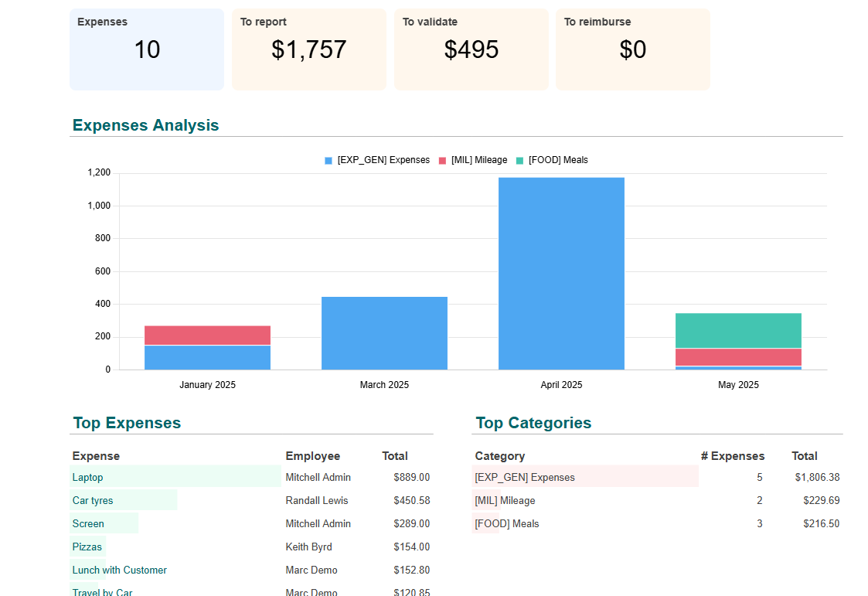Click the red Mileage segment in January 2025
Image resolution: width=868 pixels, height=596 pixels.
click(207, 335)
